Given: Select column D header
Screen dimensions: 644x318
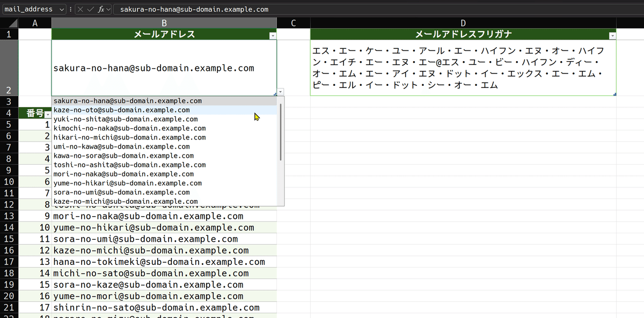Looking at the screenshot, I should 463,23.
